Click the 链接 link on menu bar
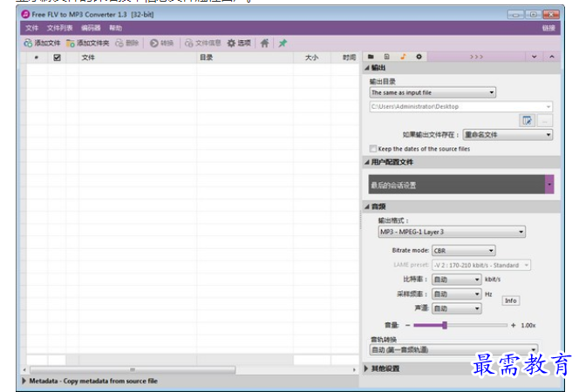Viewport: 579px width, 392px height. point(548,28)
